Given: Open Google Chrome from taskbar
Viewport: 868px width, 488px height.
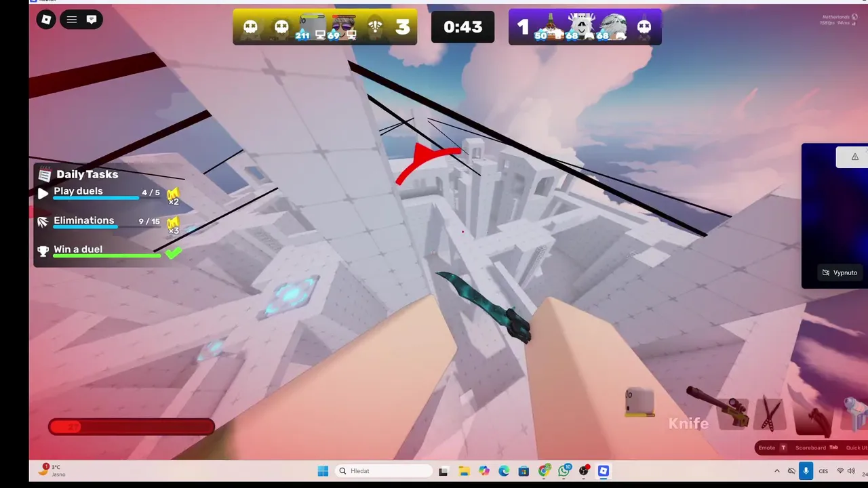Looking at the screenshot, I should tap(544, 471).
